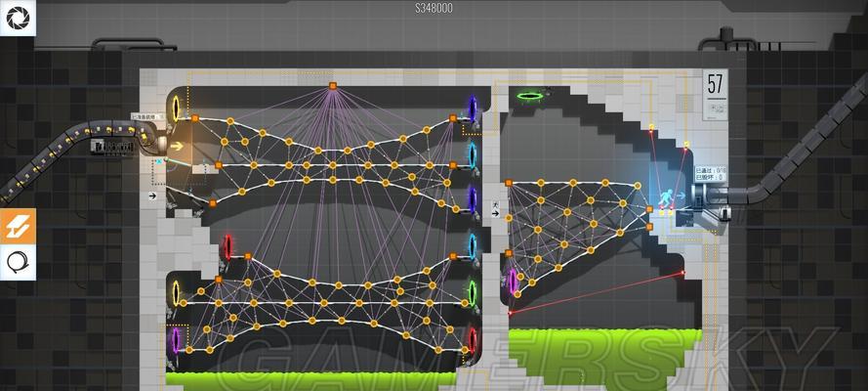
Task: Click the red portal on the left ledge
Action: (227, 247)
